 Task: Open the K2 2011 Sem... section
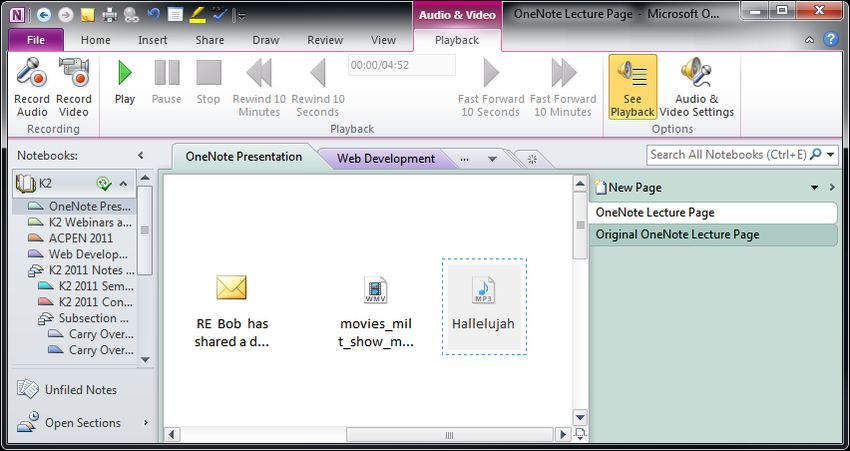(86, 286)
